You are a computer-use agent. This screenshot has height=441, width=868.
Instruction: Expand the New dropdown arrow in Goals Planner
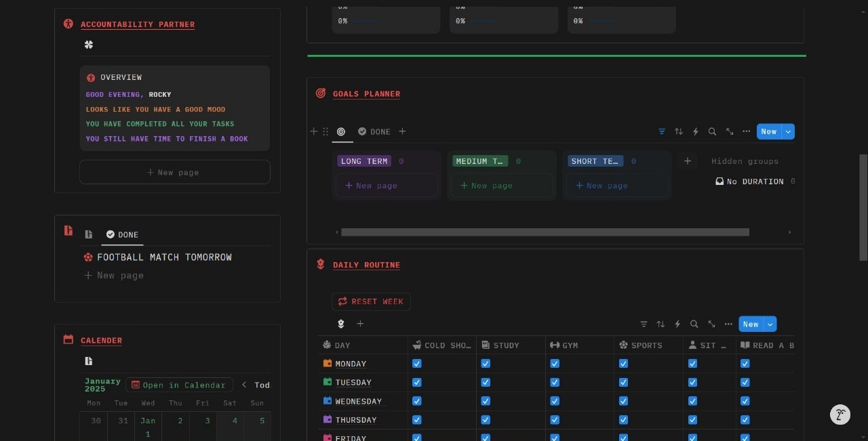[788, 131]
